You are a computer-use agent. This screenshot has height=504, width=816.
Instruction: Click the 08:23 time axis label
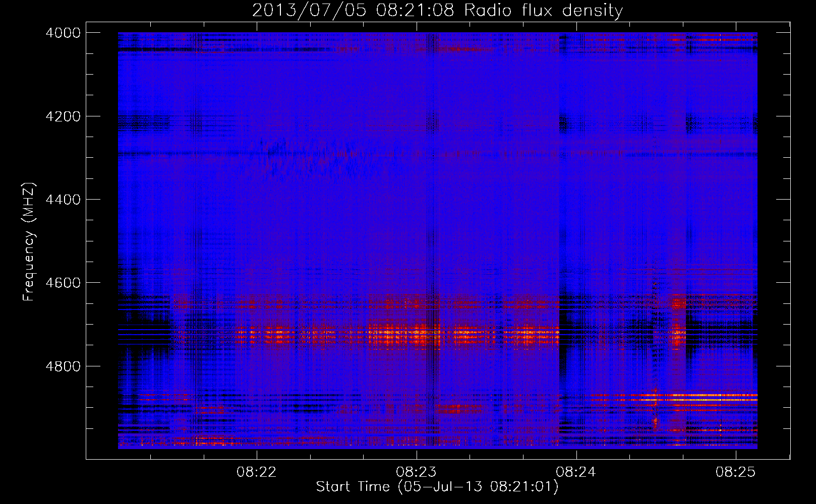pyautogui.click(x=416, y=472)
